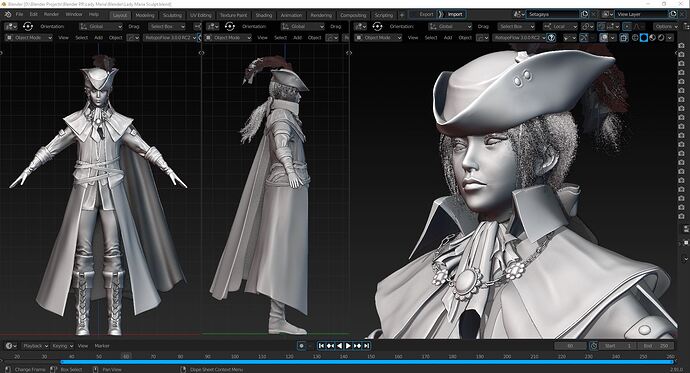The height and width of the screenshot is (373, 690).
Task: Select rendered viewport shading
Action: 661,38
